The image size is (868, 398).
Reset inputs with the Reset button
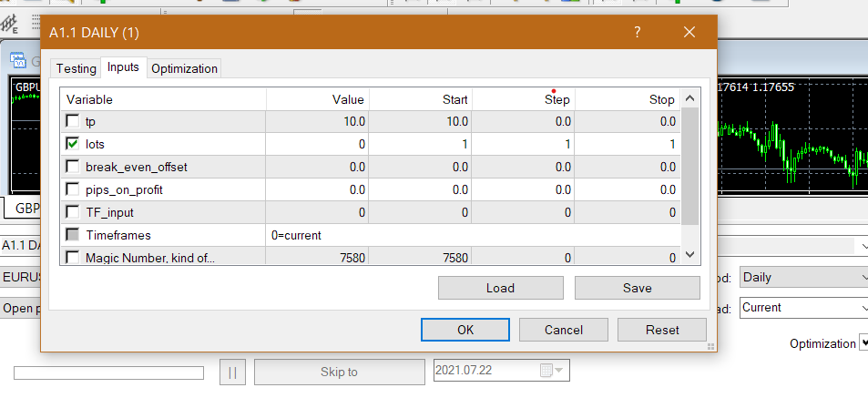pyautogui.click(x=662, y=330)
